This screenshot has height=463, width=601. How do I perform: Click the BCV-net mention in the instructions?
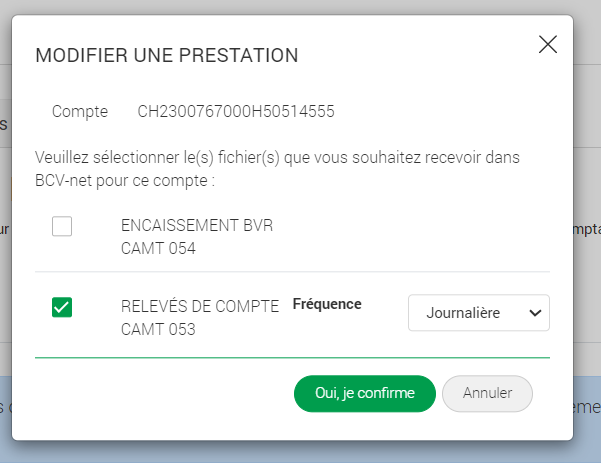tap(65, 182)
